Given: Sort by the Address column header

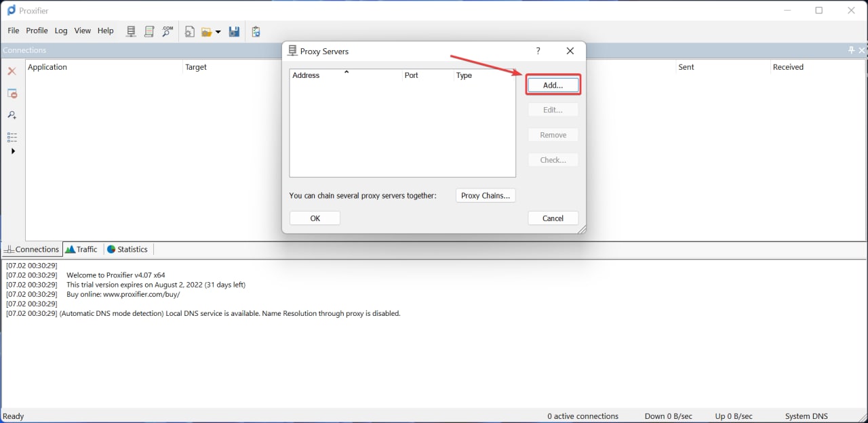Looking at the screenshot, I should click(x=346, y=75).
